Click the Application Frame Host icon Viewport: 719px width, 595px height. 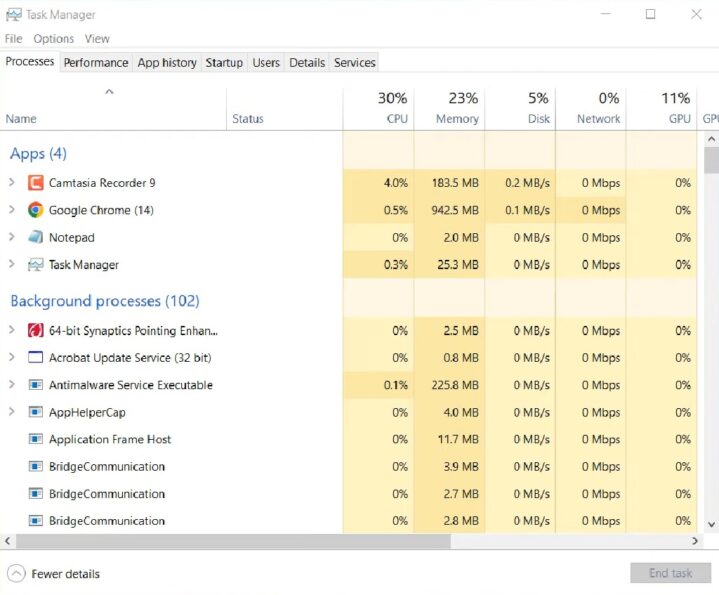coord(35,439)
